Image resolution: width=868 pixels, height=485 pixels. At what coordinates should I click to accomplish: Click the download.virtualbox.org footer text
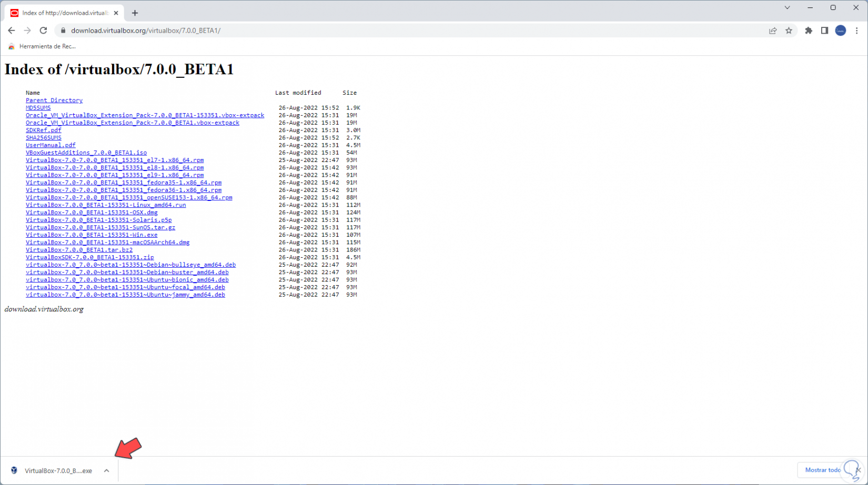point(44,309)
